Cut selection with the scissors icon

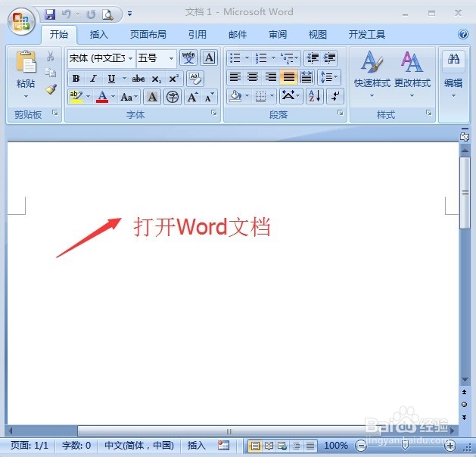click(x=51, y=56)
